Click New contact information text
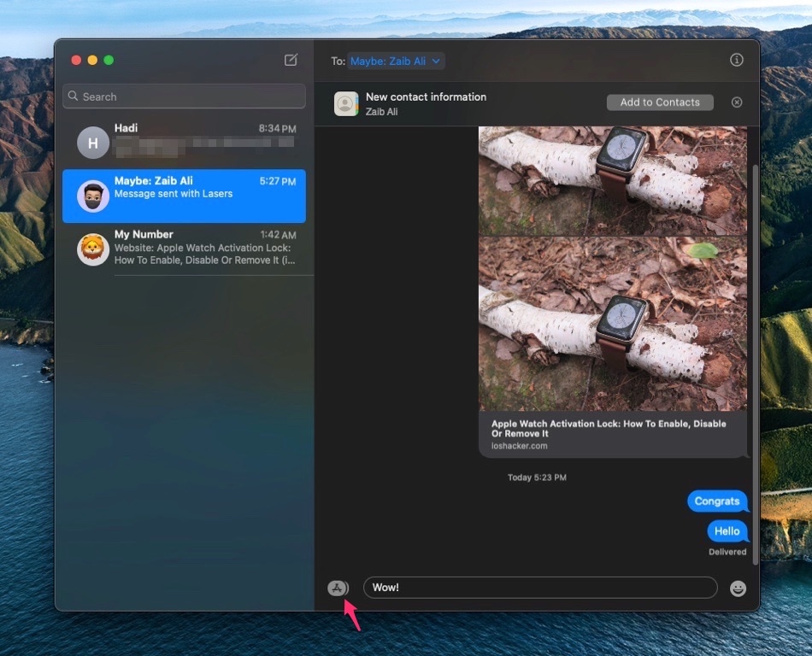The width and height of the screenshot is (812, 656). 426,97
